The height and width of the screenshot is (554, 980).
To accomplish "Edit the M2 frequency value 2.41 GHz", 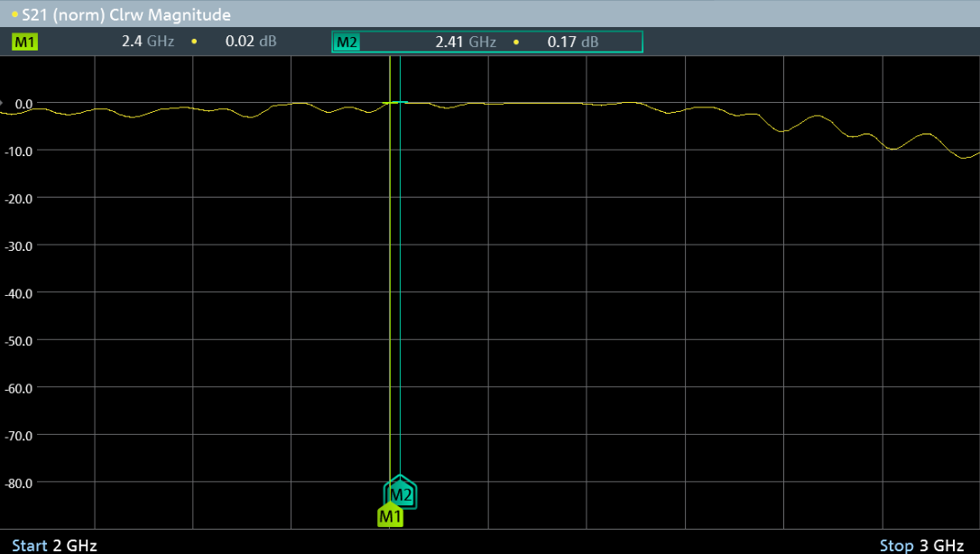I will click(x=466, y=42).
